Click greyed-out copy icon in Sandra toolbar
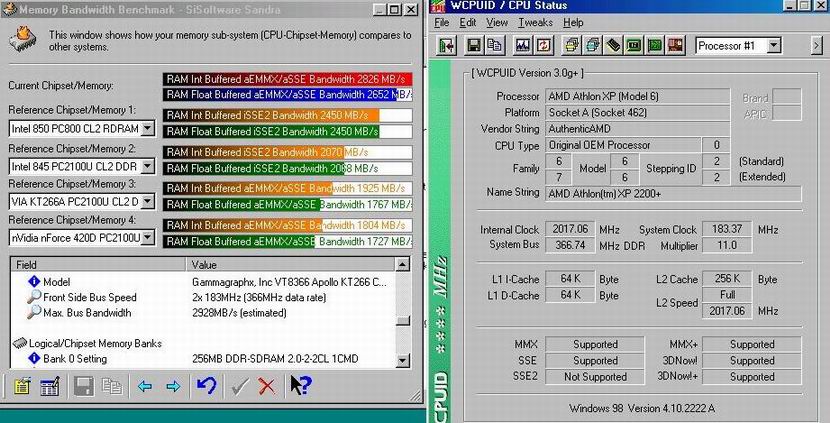The image size is (830, 423). (112, 386)
